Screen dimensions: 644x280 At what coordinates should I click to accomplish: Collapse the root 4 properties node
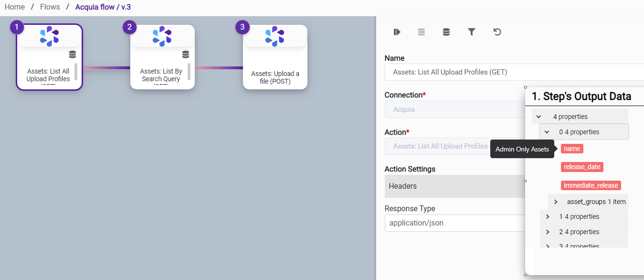coord(539,117)
